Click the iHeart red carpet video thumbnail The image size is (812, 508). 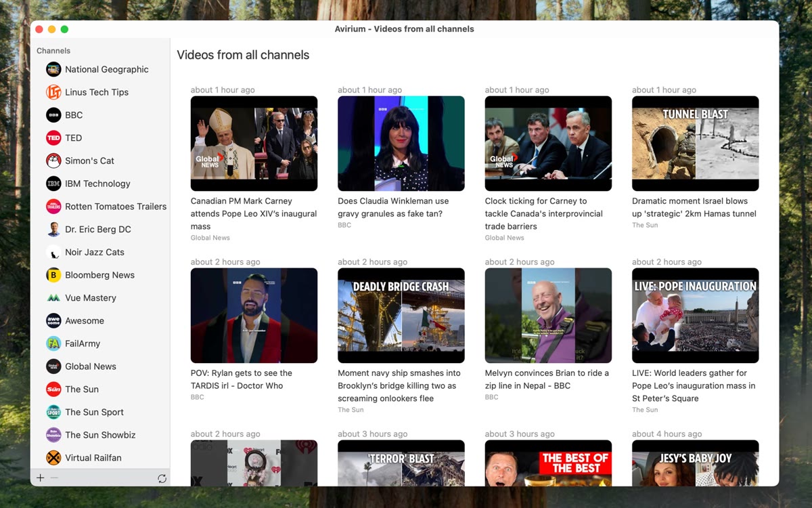click(x=254, y=463)
